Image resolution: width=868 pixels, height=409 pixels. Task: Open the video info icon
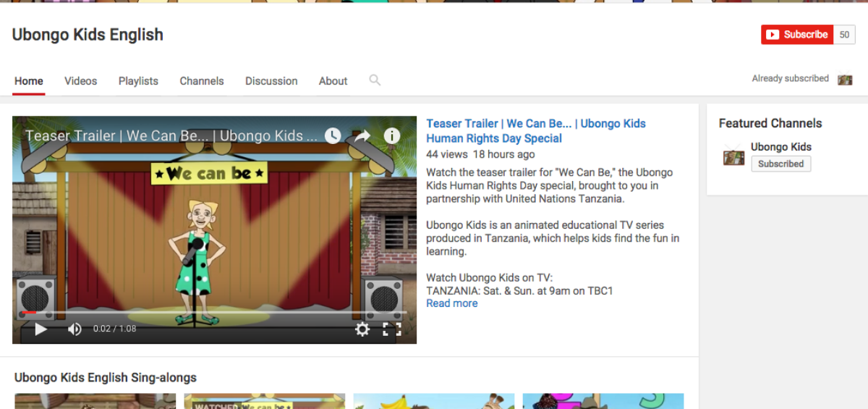[x=391, y=135]
